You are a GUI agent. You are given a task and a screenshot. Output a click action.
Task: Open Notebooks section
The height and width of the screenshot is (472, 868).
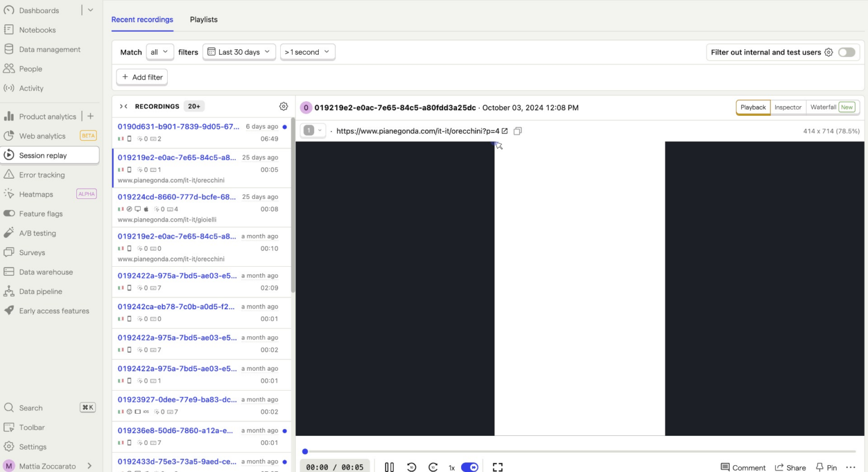[37, 30]
